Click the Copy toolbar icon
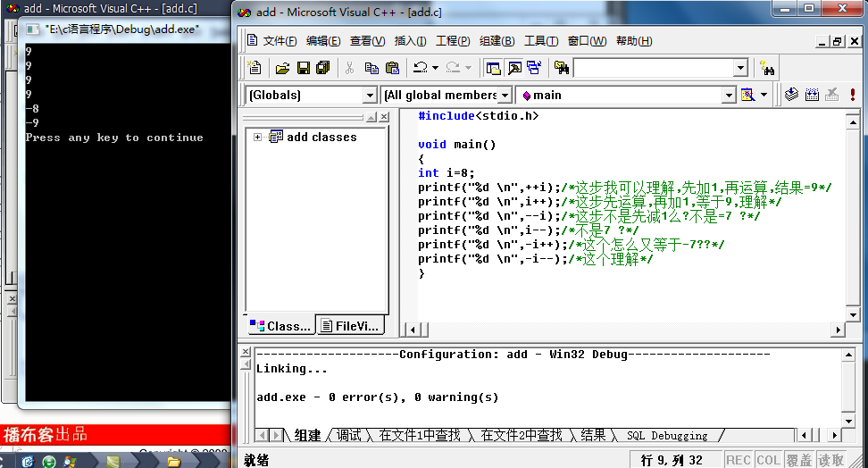Screen dimensions: 868x468 (x=371, y=68)
